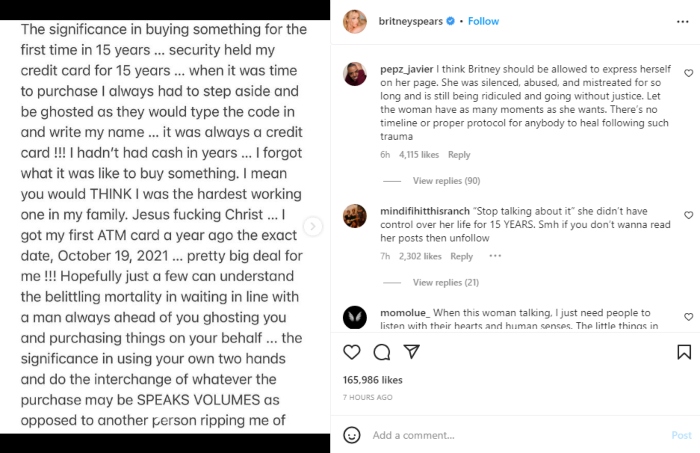Like mindifihitthisranch's comment

(688, 215)
